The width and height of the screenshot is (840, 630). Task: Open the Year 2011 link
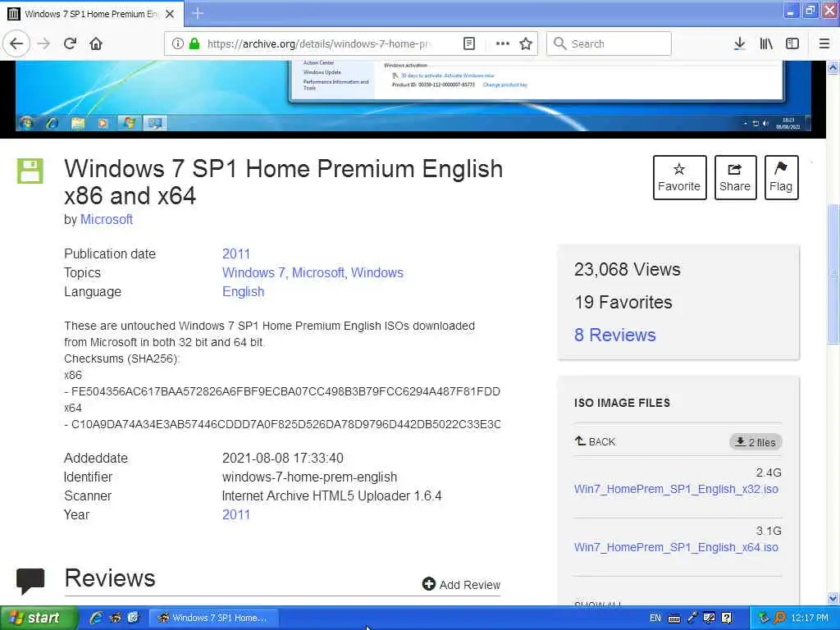click(x=236, y=515)
